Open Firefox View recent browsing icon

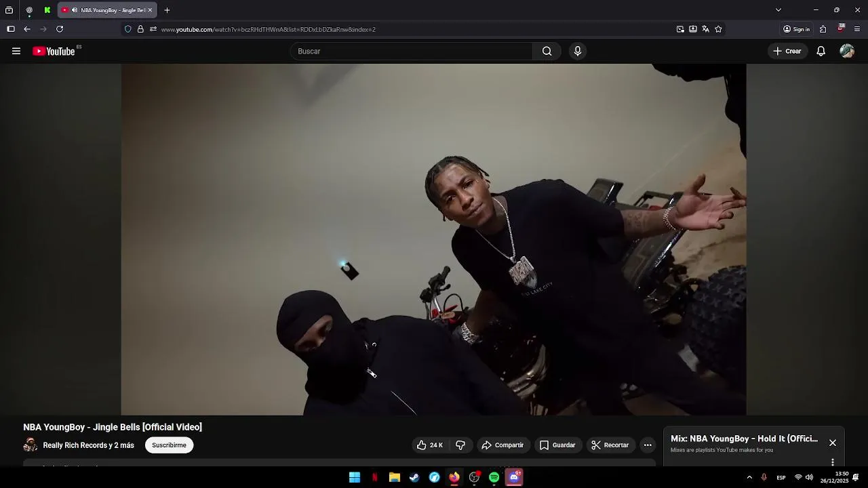9,10
